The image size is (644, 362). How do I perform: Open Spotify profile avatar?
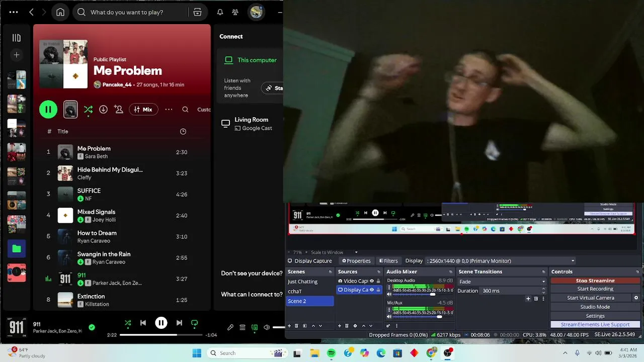click(256, 12)
